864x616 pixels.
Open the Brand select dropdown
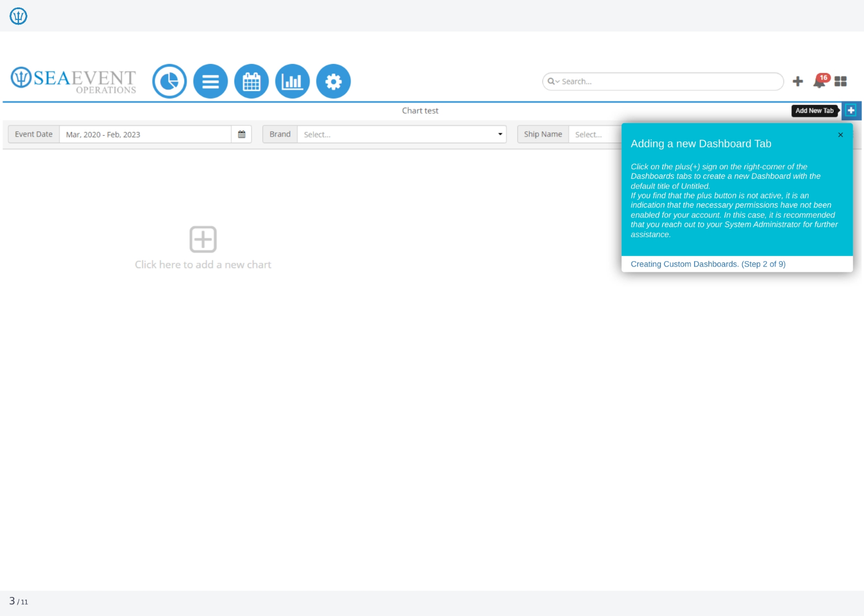tap(401, 135)
